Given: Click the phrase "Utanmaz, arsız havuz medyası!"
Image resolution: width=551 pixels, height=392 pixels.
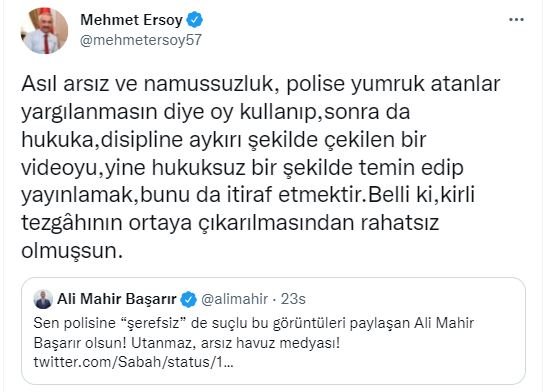Looking at the screenshot, I should [x=235, y=343].
